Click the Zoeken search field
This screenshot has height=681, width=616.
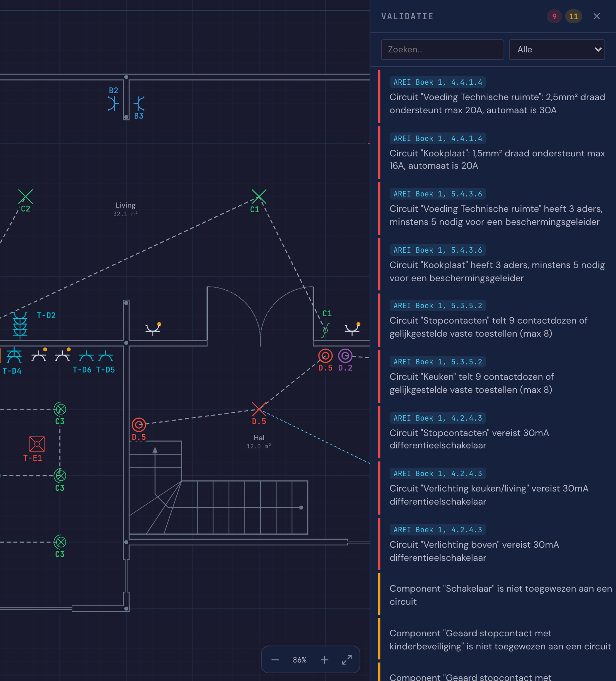[442, 50]
